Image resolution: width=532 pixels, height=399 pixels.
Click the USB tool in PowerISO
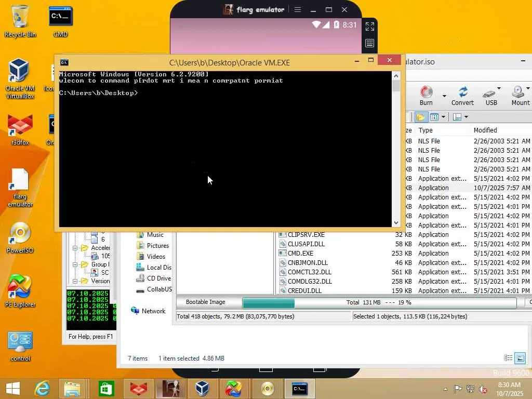(491, 96)
